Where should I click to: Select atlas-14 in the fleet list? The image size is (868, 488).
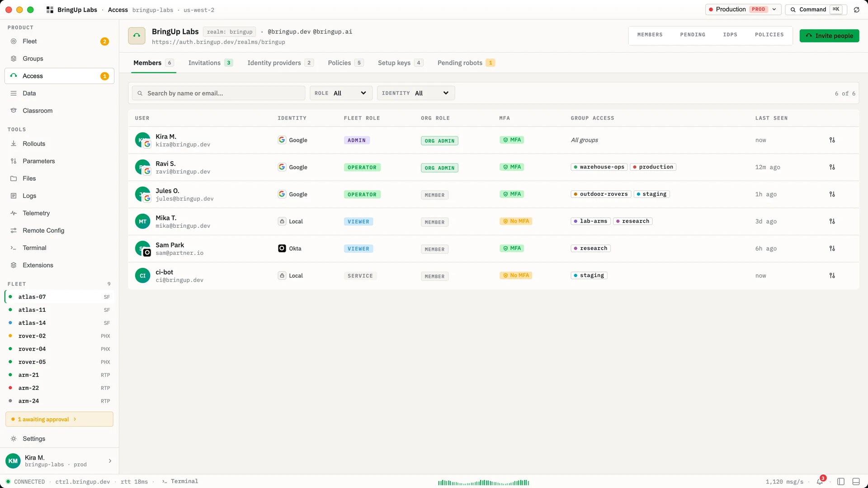click(59, 323)
